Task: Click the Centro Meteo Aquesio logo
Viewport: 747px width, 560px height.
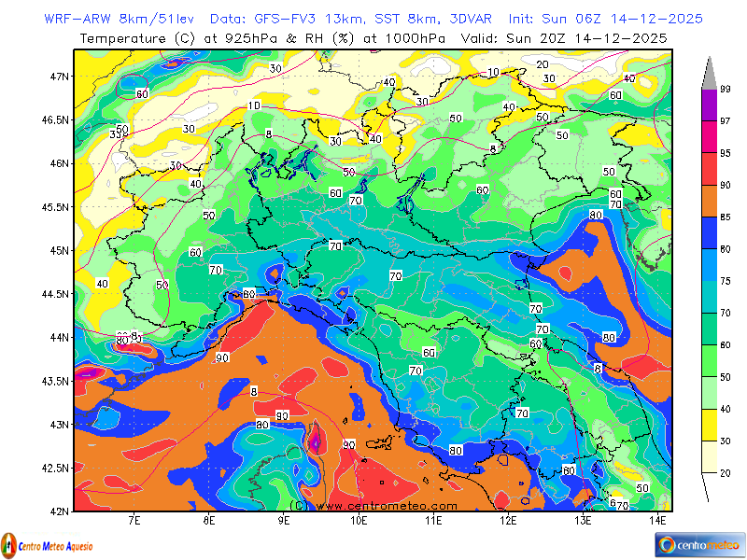Action: [51, 544]
